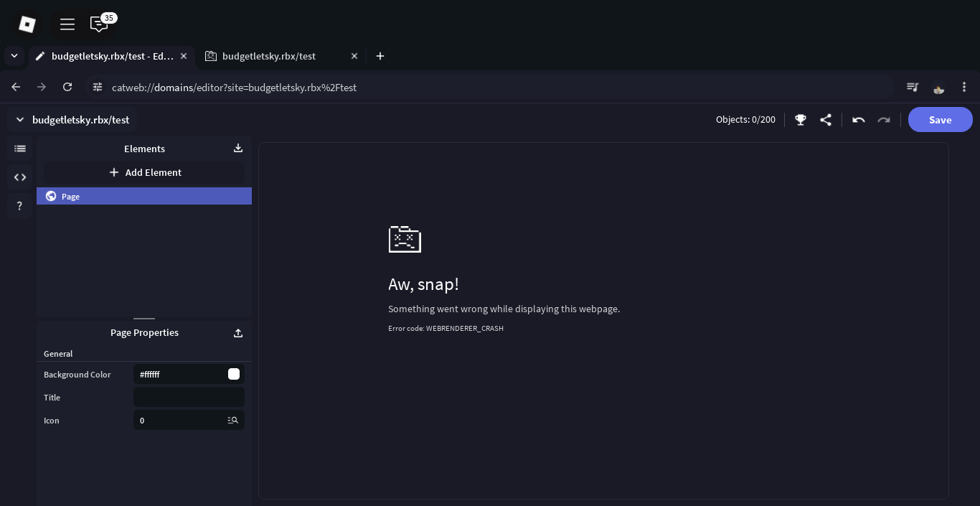The image size is (980, 506).
Task: Share the site using the share icon
Action: point(826,120)
